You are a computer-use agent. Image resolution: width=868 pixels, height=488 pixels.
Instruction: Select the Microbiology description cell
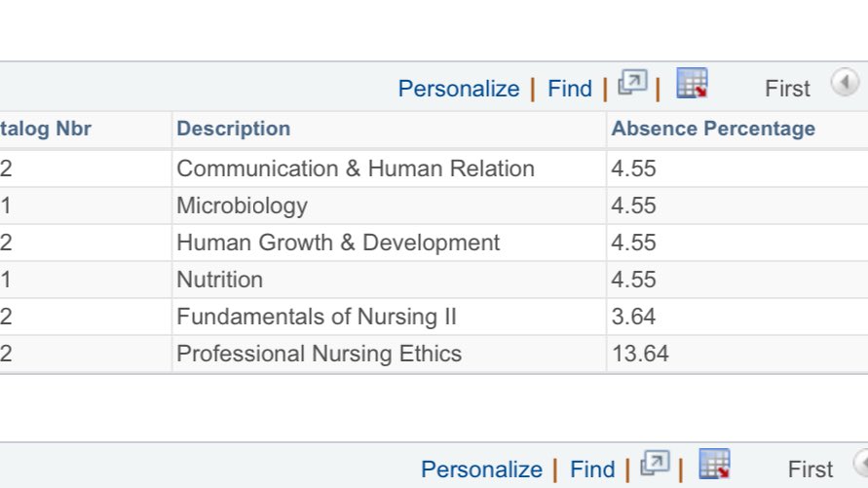pyautogui.click(x=242, y=206)
